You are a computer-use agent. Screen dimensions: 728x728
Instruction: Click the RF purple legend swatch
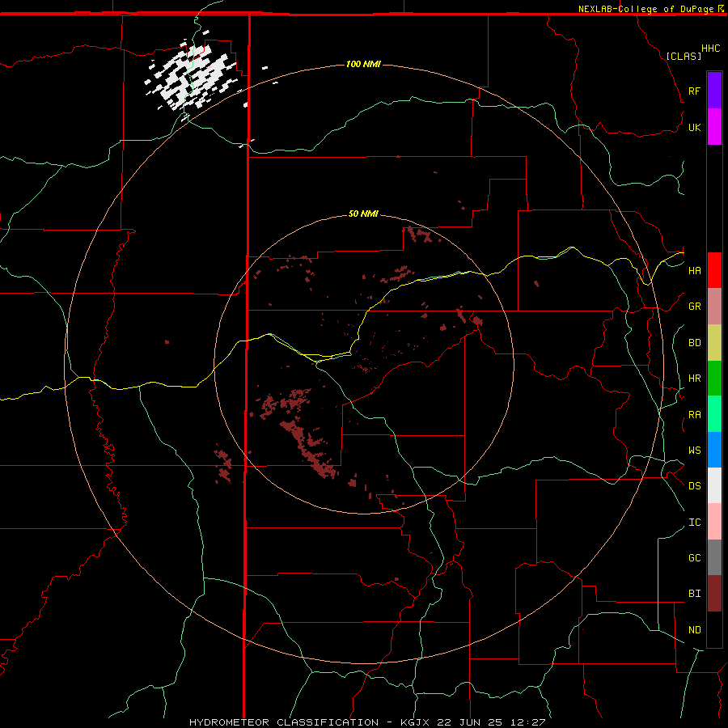coord(714,90)
